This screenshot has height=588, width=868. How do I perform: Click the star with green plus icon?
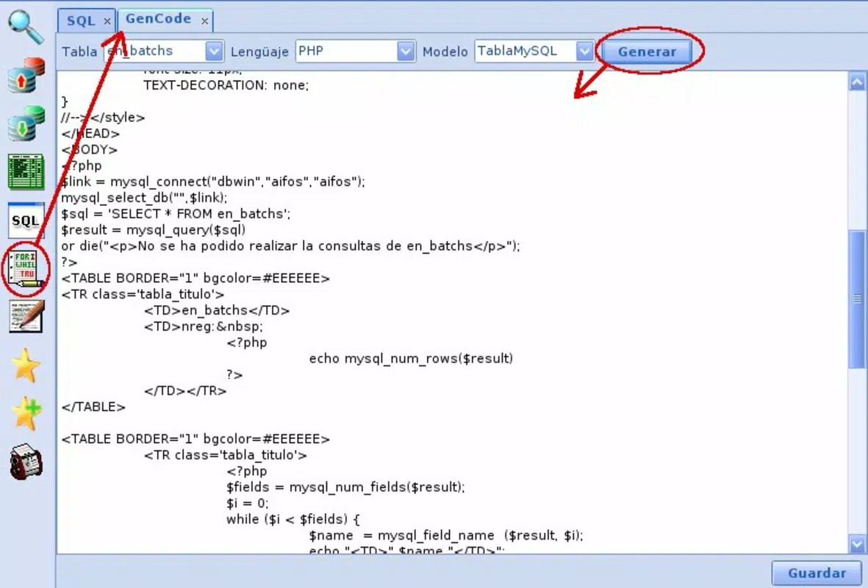pyautogui.click(x=26, y=413)
